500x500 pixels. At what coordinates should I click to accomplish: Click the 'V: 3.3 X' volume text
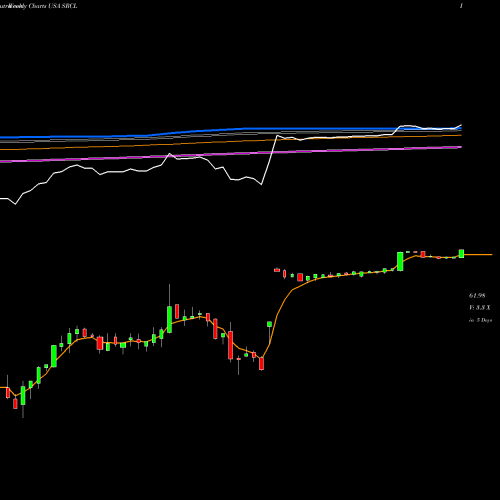coord(480,308)
